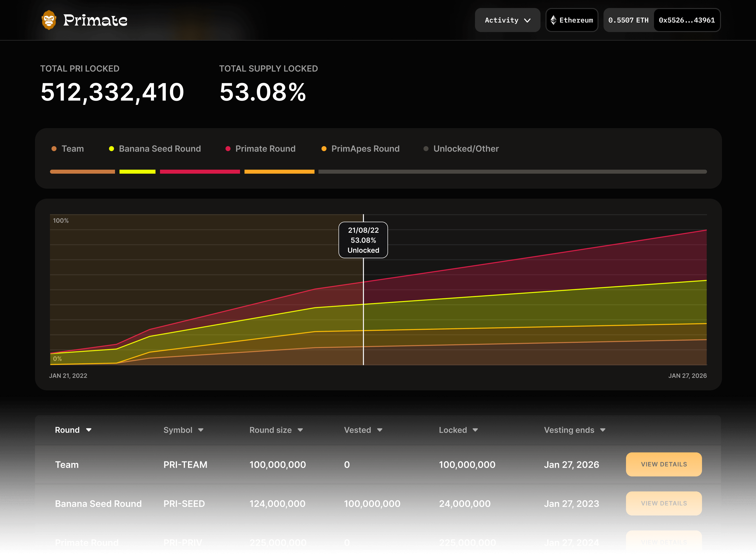Open the Activity dropdown
Image resolution: width=756 pixels, height=558 pixels.
(507, 20)
